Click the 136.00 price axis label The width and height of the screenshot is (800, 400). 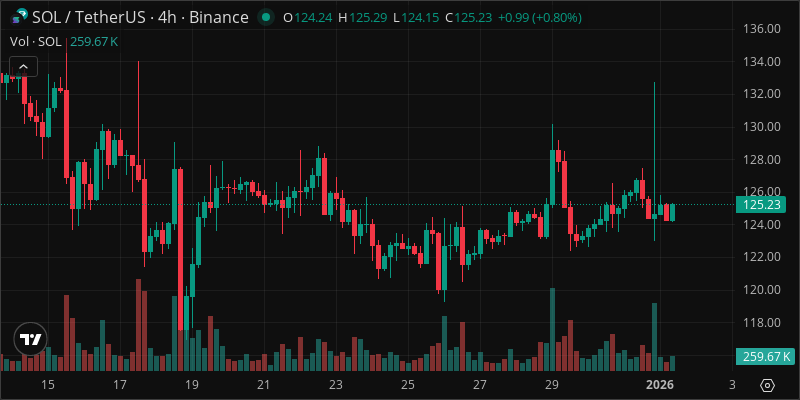pos(763,29)
